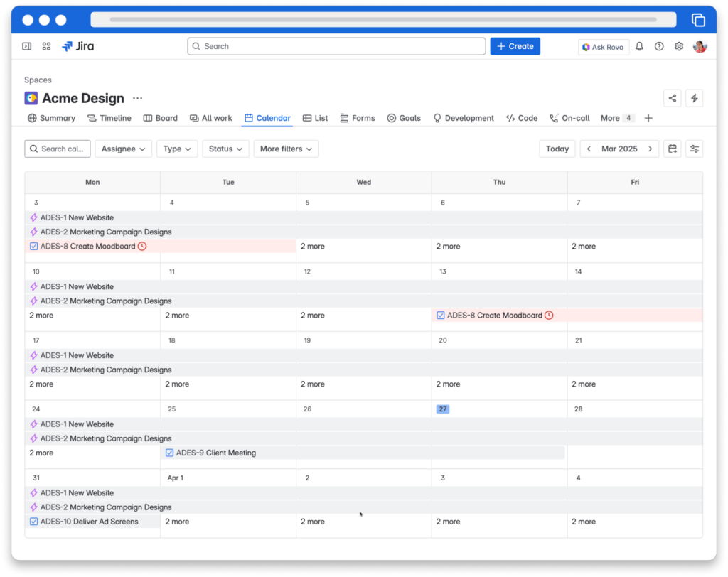Click the blue Create button
728x577 pixels.
pyautogui.click(x=515, y=46)
